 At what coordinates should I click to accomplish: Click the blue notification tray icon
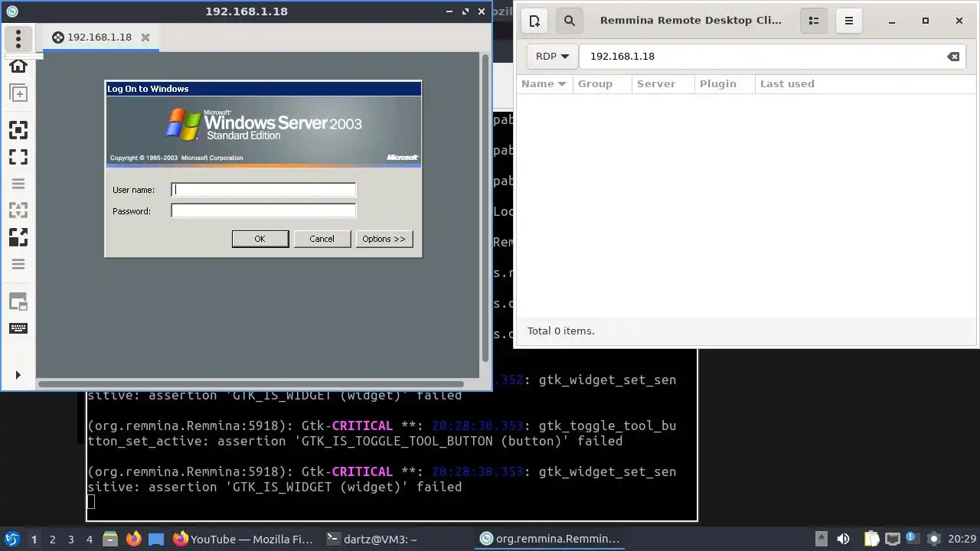click(x=913, y=539)
